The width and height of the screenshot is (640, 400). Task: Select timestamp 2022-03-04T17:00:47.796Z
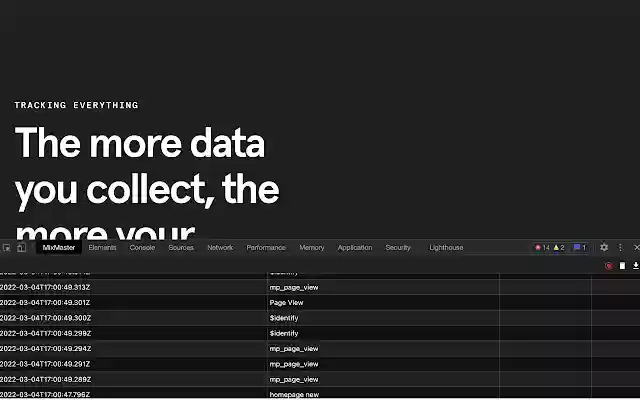pos(45,394)
